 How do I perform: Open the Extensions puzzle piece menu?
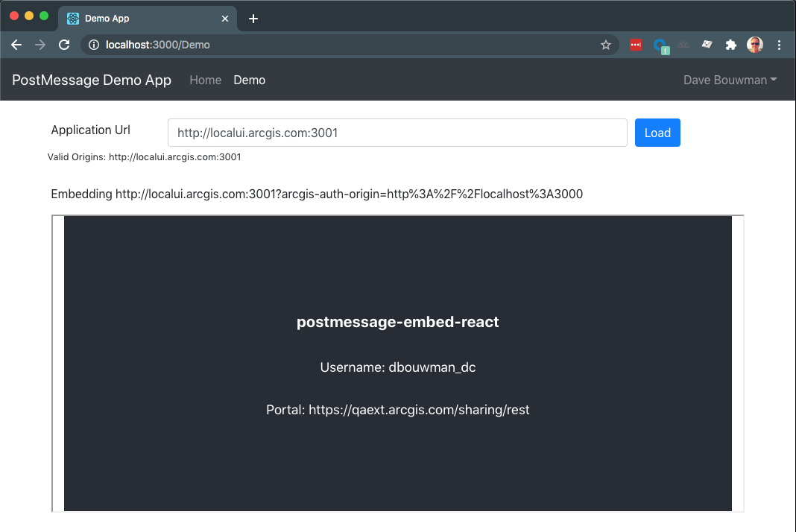pos(730,45)
